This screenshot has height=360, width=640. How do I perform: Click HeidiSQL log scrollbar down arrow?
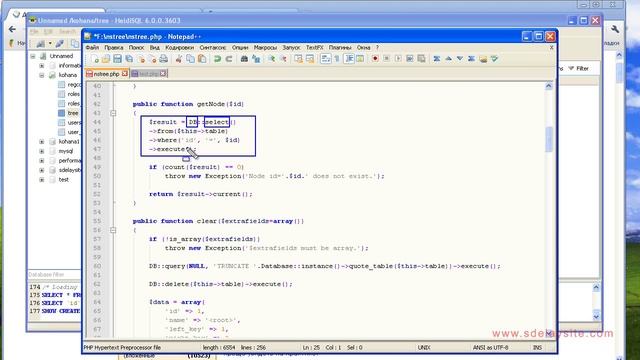[596, 316]
